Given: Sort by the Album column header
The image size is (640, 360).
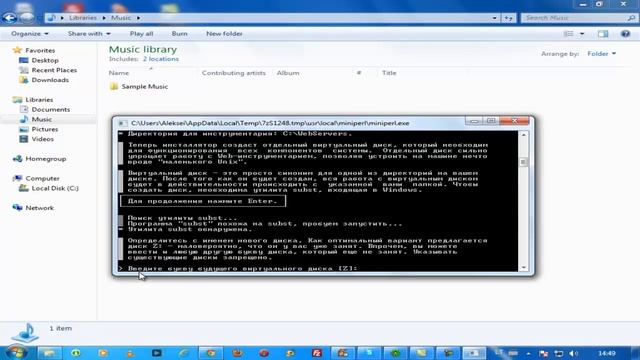Looking at the screenshot, I should 288,73.
